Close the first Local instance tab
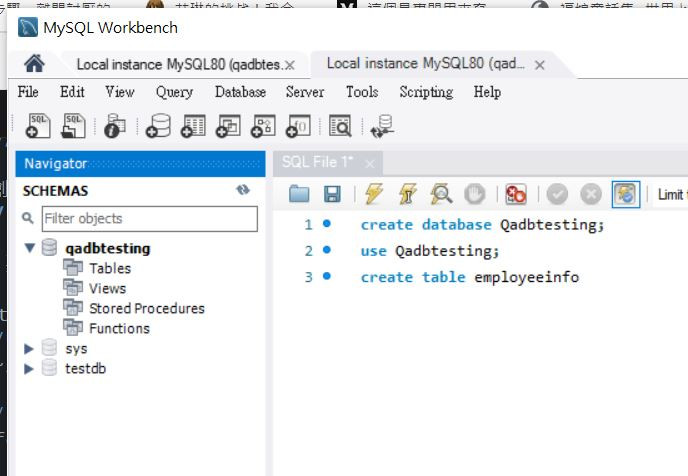Screen dimensions: 688x476 click(x=290, y=66)
